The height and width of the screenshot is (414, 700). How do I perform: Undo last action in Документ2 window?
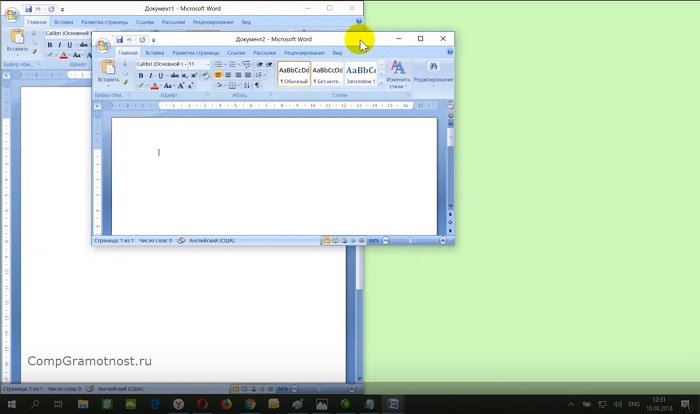click(x=129, y=40)
